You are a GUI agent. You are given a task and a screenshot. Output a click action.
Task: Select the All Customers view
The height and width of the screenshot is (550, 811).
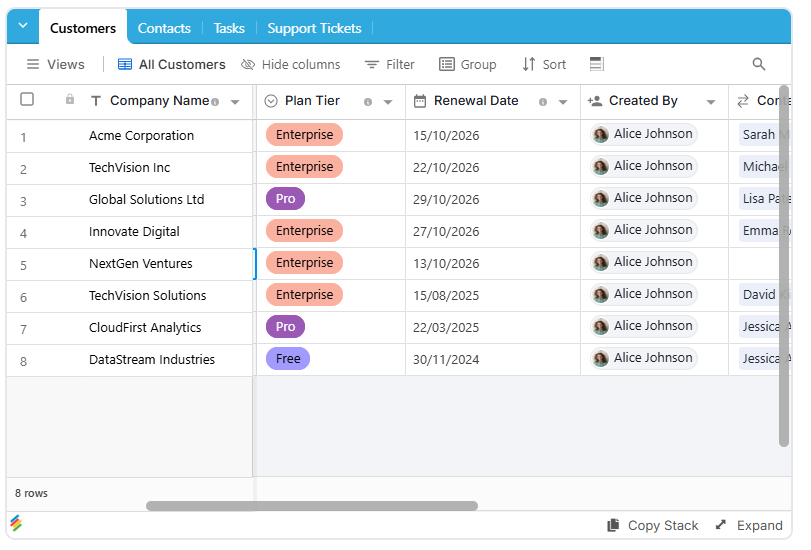point(172,64)
